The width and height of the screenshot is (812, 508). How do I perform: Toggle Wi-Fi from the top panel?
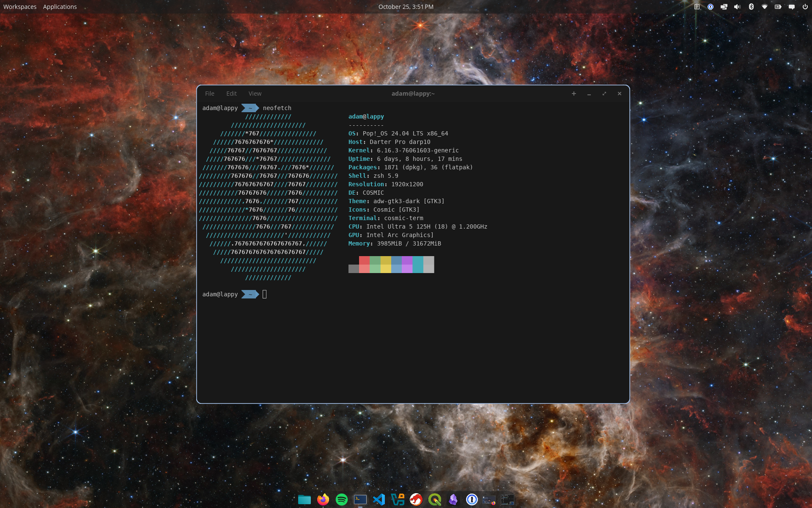pyautogui.click(x=765, y=6)
